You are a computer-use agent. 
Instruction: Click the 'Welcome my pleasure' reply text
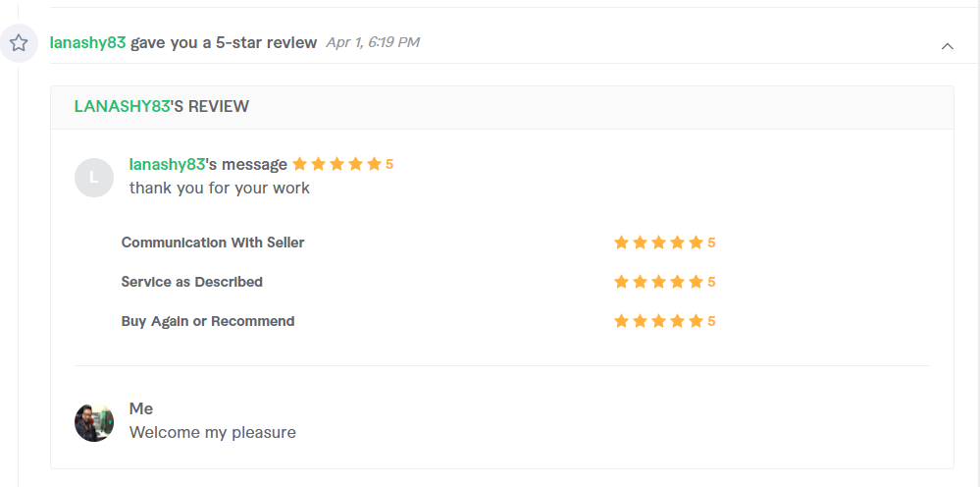213,432
